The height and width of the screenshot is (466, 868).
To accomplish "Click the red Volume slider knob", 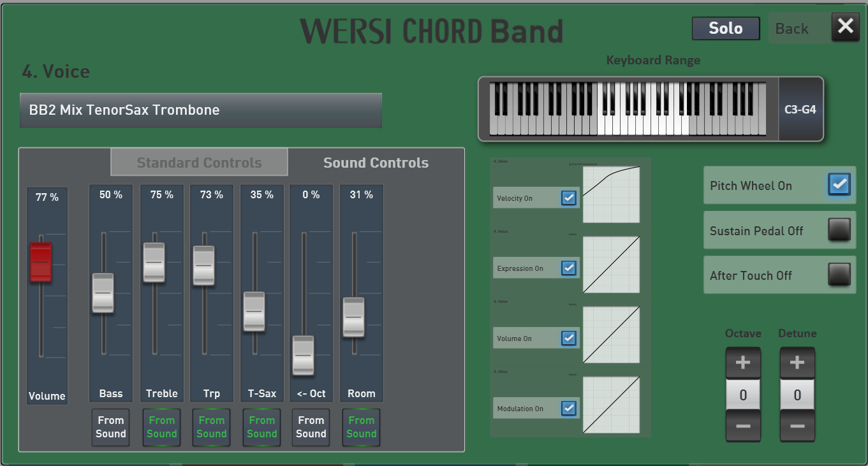I will 41,261.
